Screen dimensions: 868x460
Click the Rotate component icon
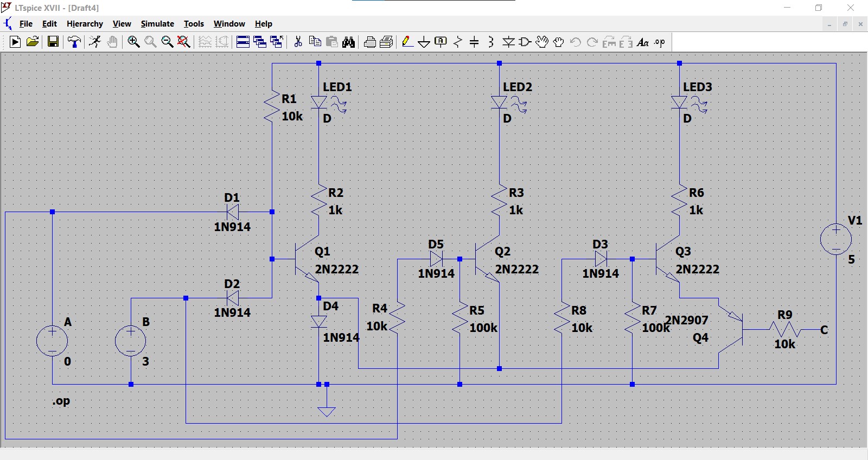609,42
